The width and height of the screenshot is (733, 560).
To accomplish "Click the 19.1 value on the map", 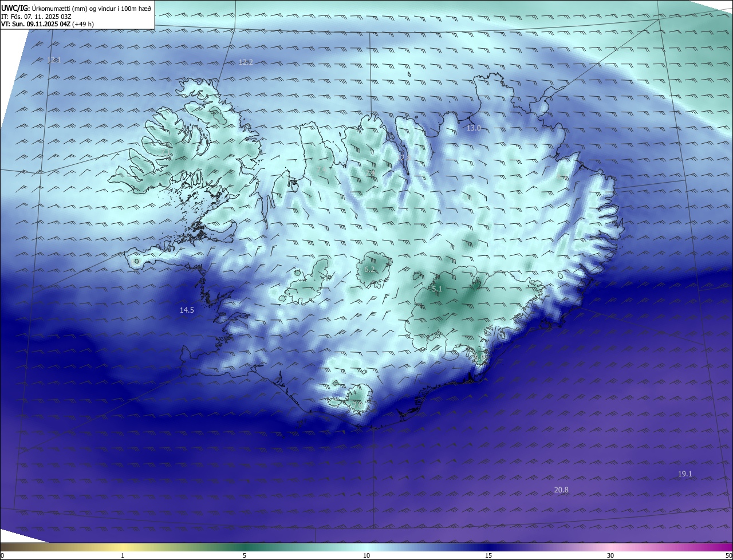I will point(685,474).
